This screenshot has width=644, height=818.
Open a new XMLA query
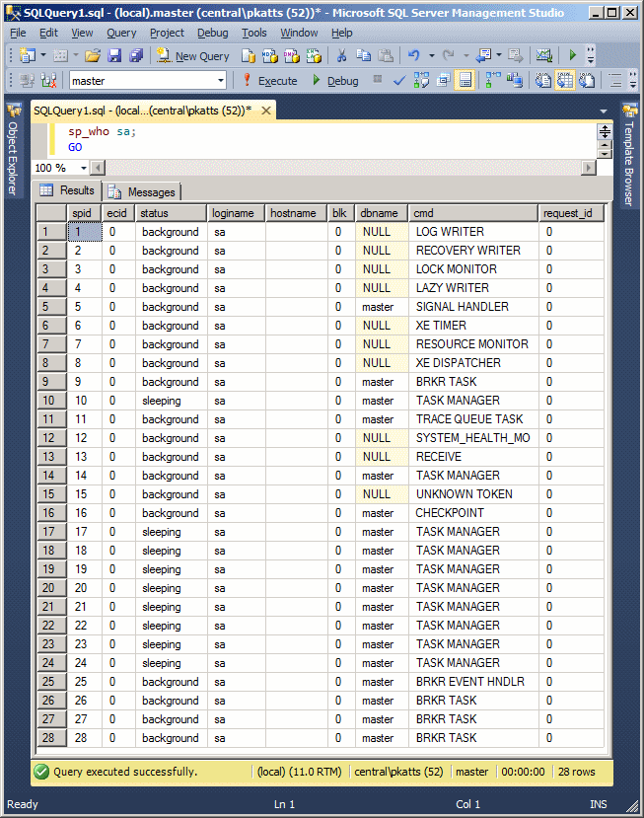pos(314,55)
